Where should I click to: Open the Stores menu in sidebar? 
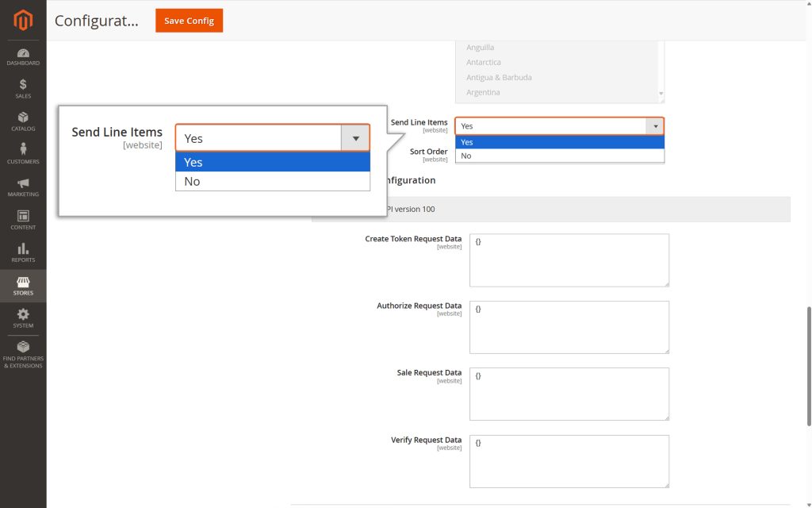pos(23,286)
